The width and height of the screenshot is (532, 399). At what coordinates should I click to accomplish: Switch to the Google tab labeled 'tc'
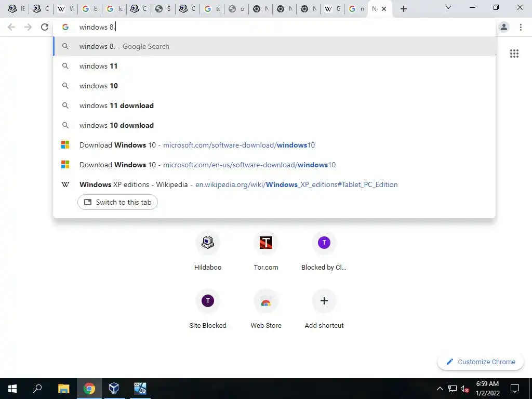coord(212,9)
